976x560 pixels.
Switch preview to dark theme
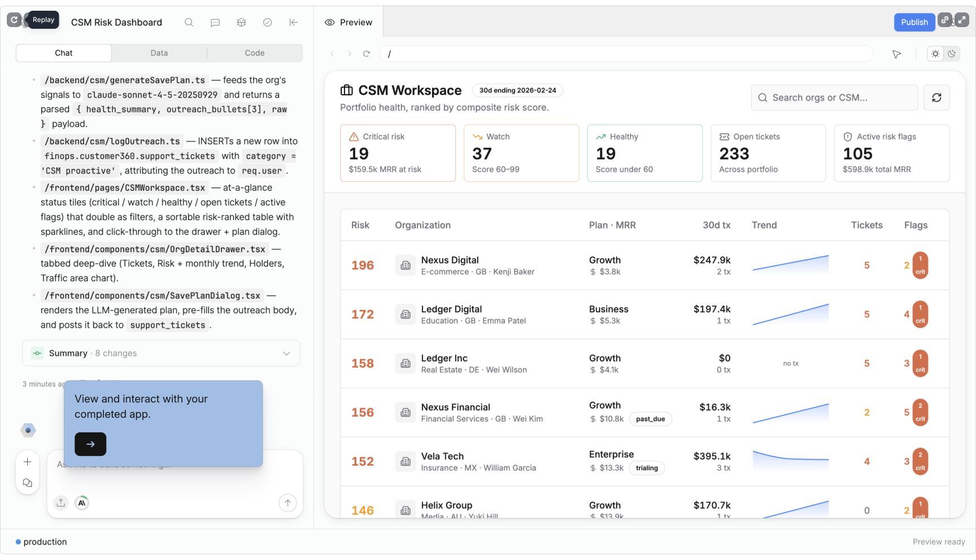click(x=952, y=54)
